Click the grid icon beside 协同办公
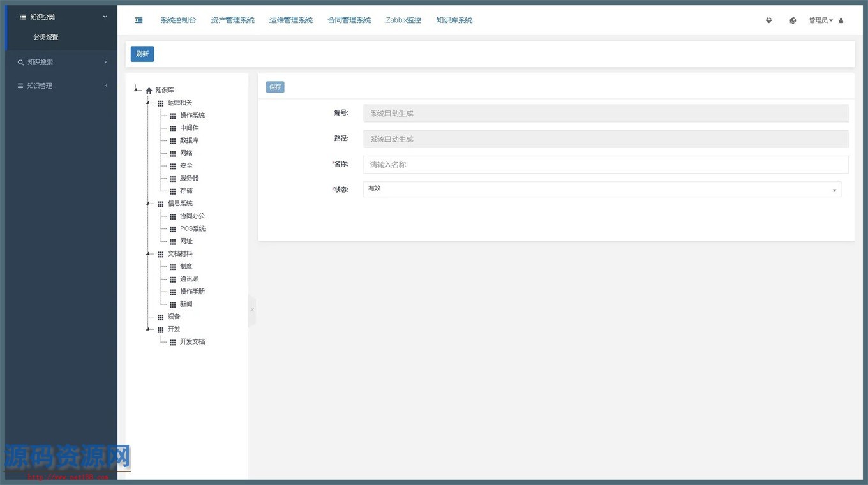The height and width of the screenshot is (485, 868). tap(173, 216)
